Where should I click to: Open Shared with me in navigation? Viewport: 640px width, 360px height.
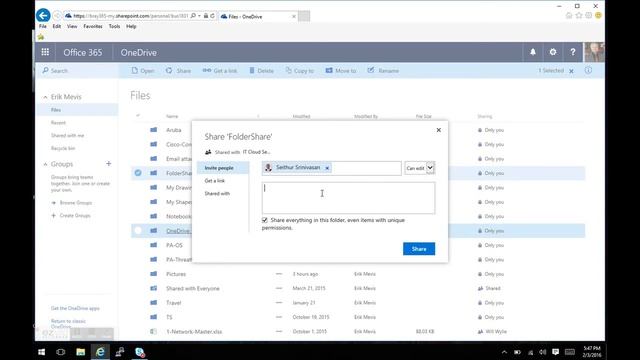pos(67,136)
